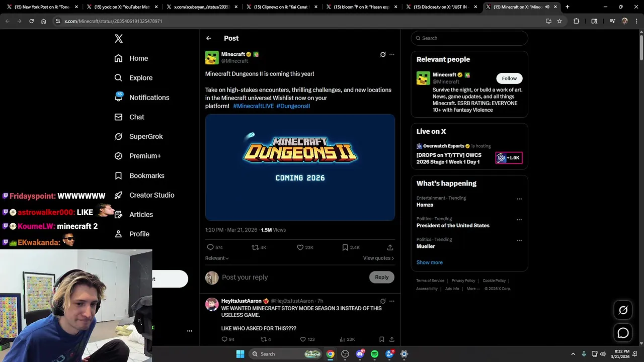Open SuperGrok in sidebar
This screenshot has width=644, height=362.
(x=138, y=136)
